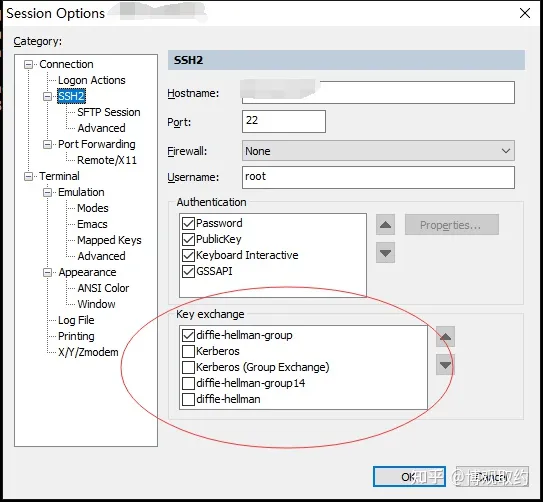Check diffie-hellman-group14 key exchange option
Viewport: 543px width, 502px height.
pos(188,383)
